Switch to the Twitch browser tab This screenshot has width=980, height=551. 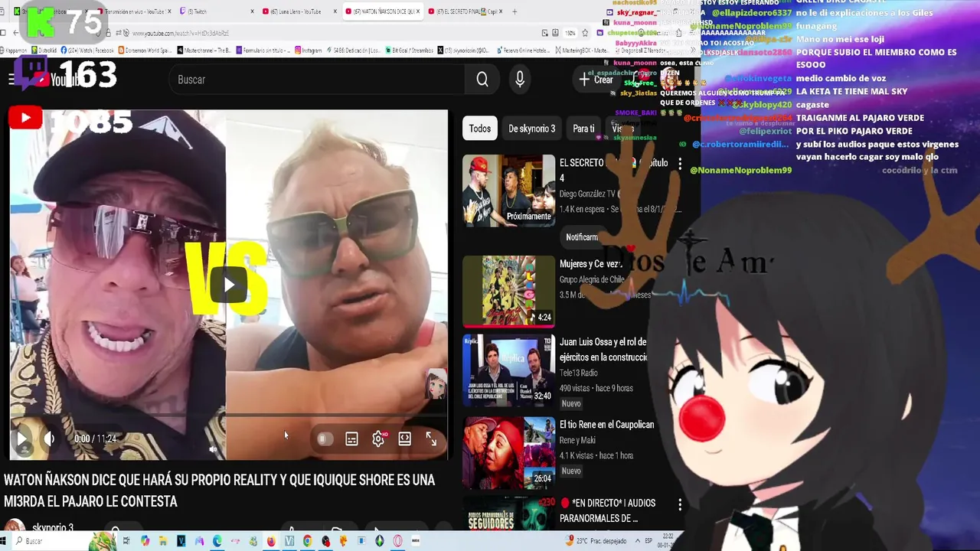point(217,11)
